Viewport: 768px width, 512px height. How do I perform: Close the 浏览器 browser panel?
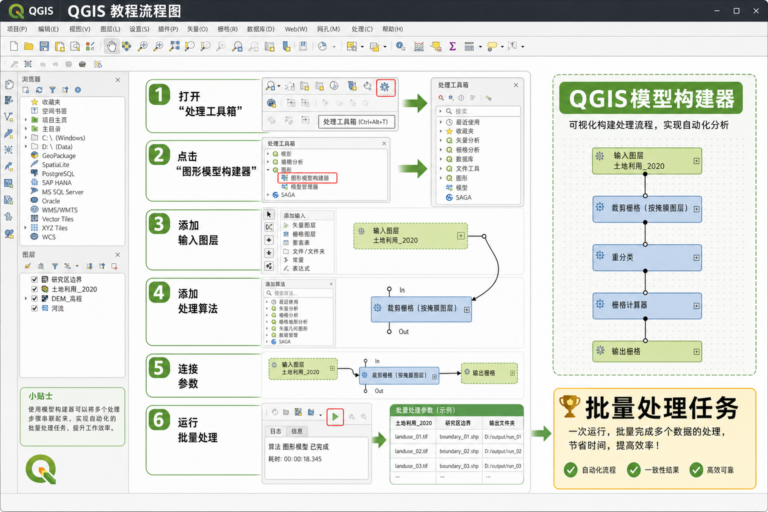click(118, 79)
